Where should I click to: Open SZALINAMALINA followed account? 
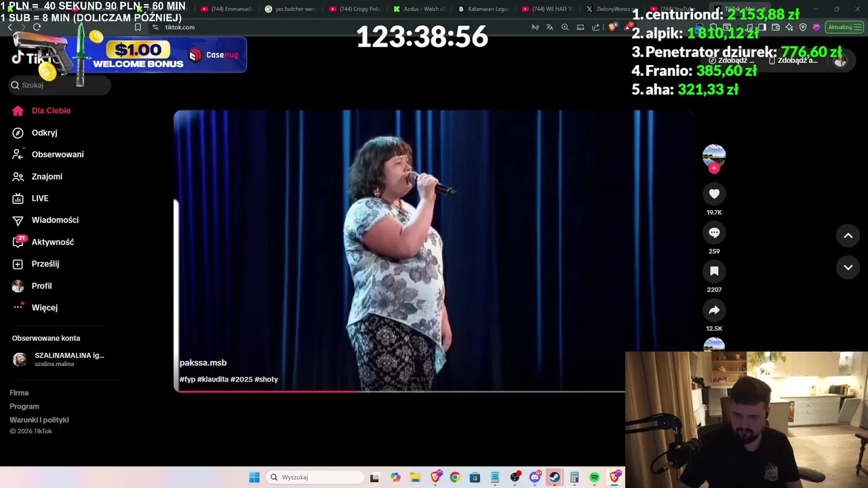click(x=59, y=359)
